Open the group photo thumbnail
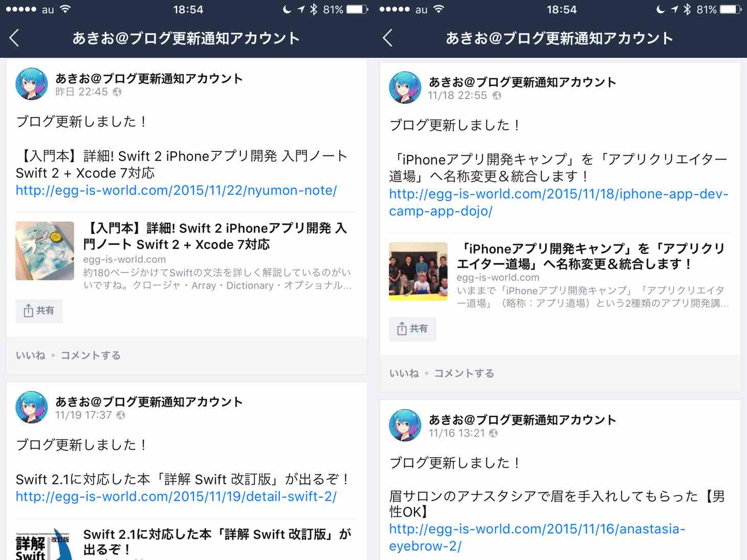Viewport: 747px width, 560px height. click(419, 272)
